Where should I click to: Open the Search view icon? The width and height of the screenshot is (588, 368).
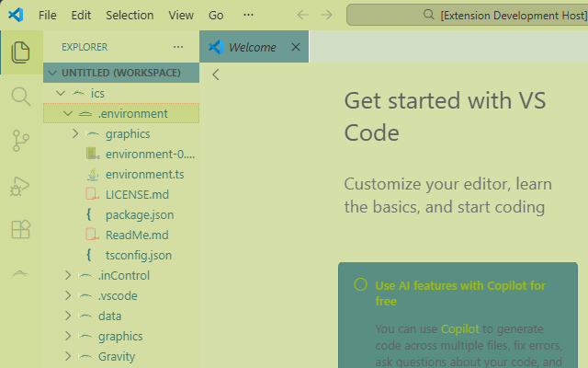[20, 97]
